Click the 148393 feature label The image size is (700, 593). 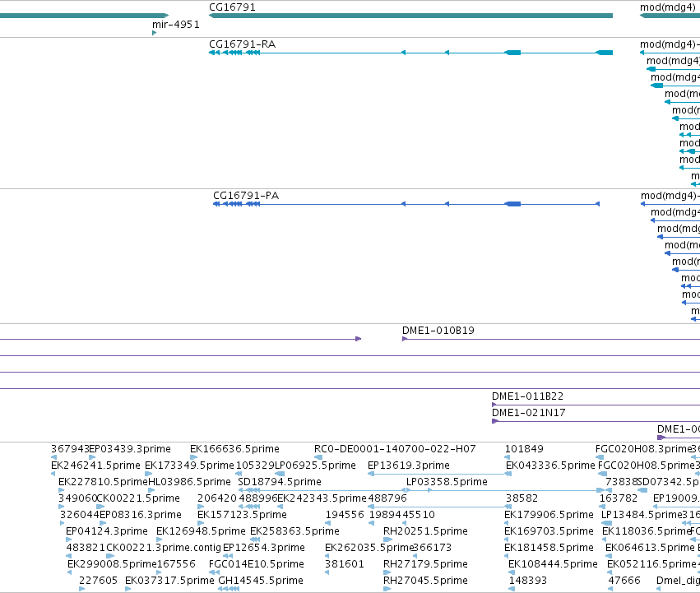[528, 581]
